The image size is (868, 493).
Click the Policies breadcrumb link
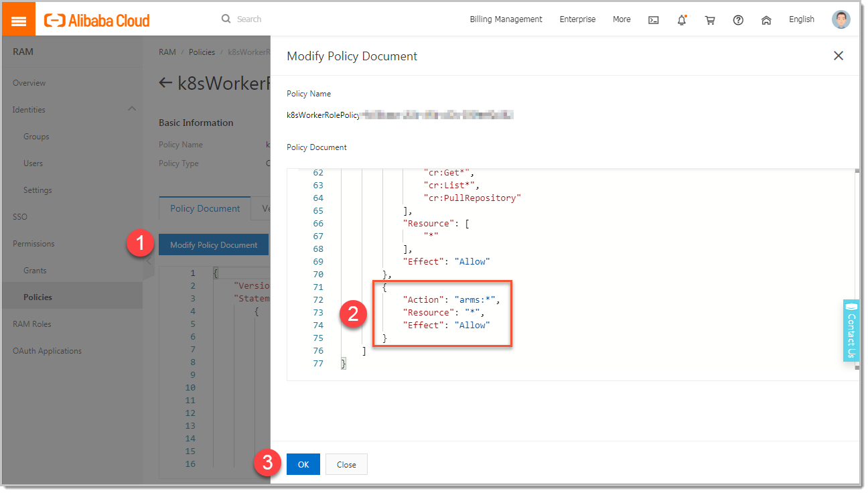point(202,52)
